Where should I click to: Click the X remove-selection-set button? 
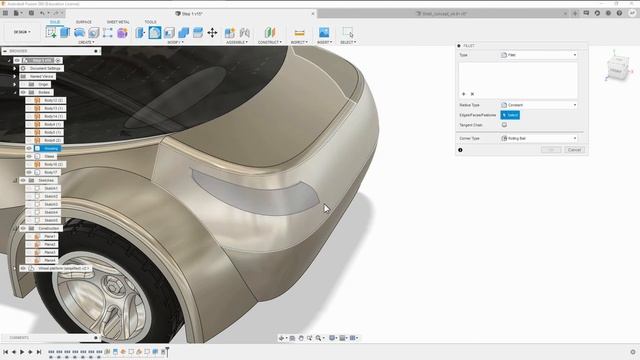(x=472, y=94)
